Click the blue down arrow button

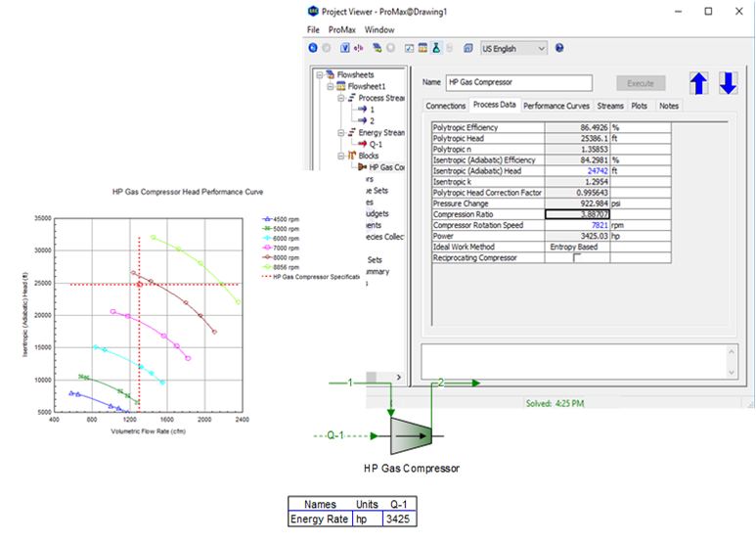point(728,83)
